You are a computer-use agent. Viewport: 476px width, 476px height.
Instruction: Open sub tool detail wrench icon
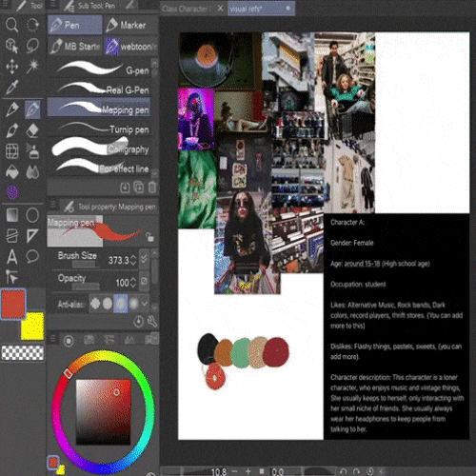152,322
